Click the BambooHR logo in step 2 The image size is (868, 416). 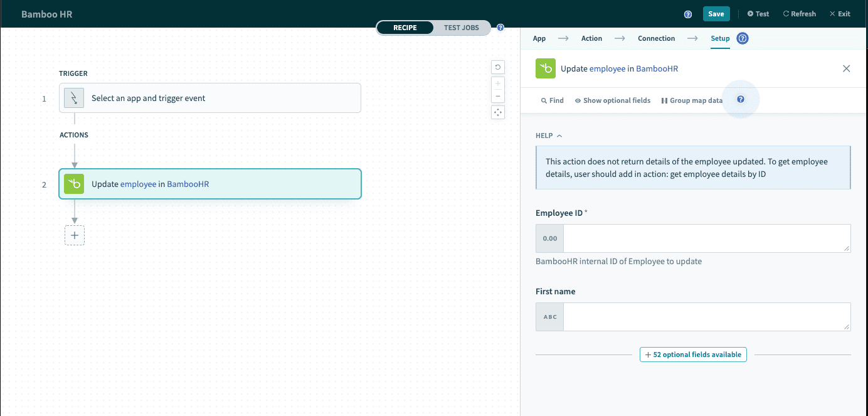74,184
